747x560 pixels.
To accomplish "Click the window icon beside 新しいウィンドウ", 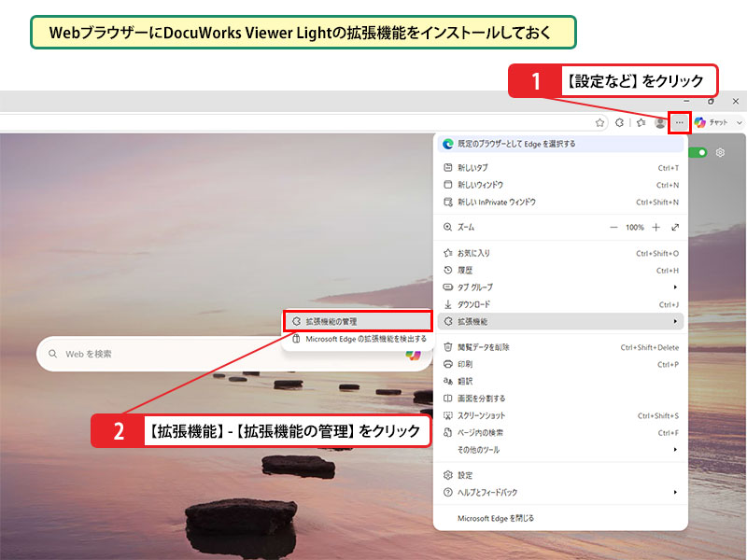I will 448,185.
